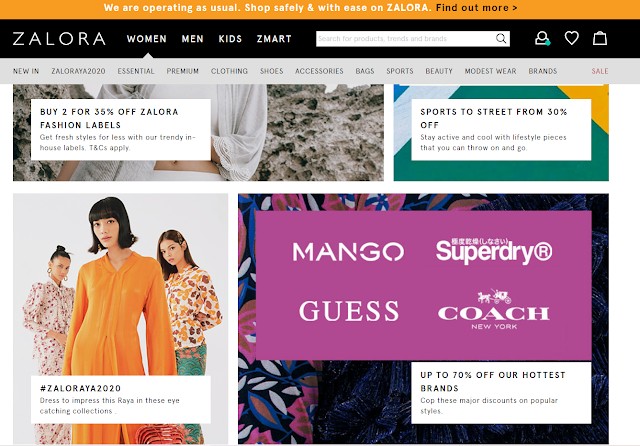Click 'Dress to impress this Raya' text
The width and height of the screenshot is (640, 446).
point(109,406)
